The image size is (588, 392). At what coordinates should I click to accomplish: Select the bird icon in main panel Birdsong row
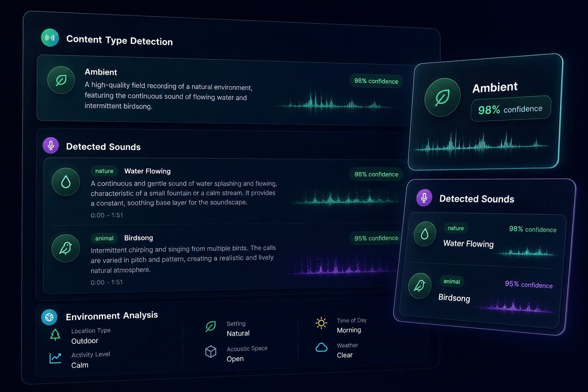[66, 248]
